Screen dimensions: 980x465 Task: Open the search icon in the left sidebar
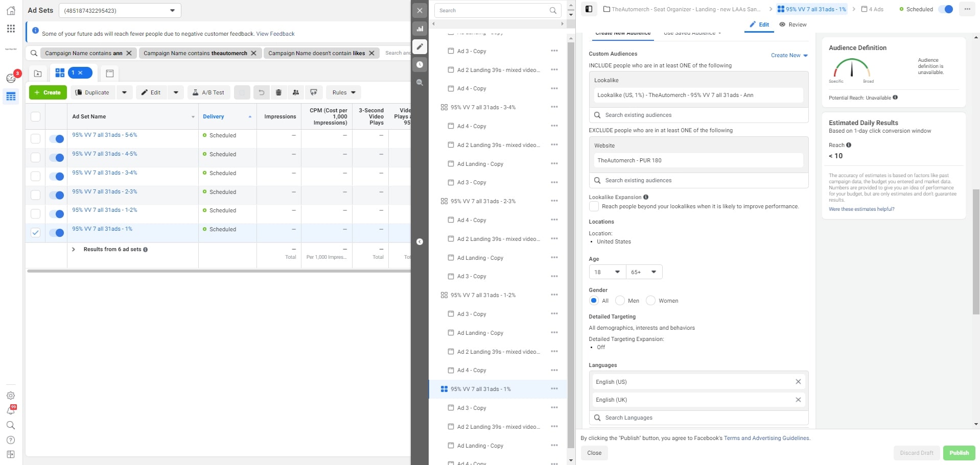11,425
